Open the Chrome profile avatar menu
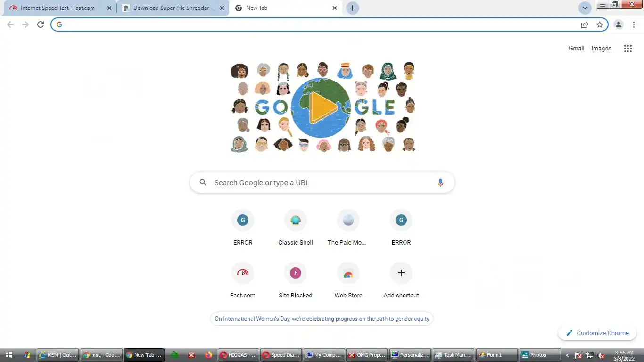 (619, 25)
